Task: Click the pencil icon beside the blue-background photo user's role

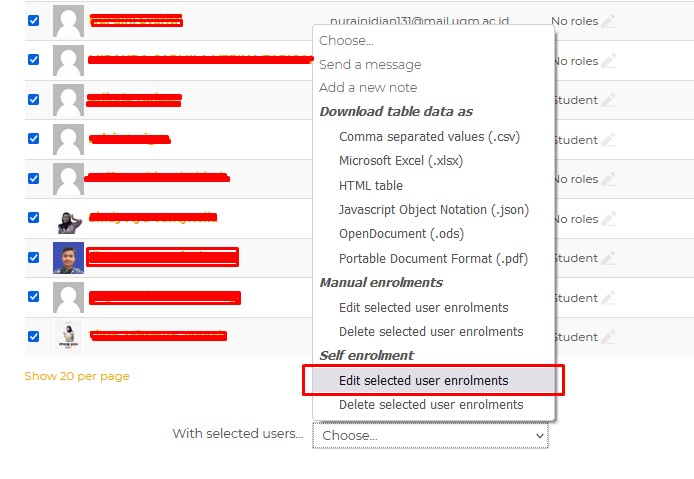Action: click(609, 258)
